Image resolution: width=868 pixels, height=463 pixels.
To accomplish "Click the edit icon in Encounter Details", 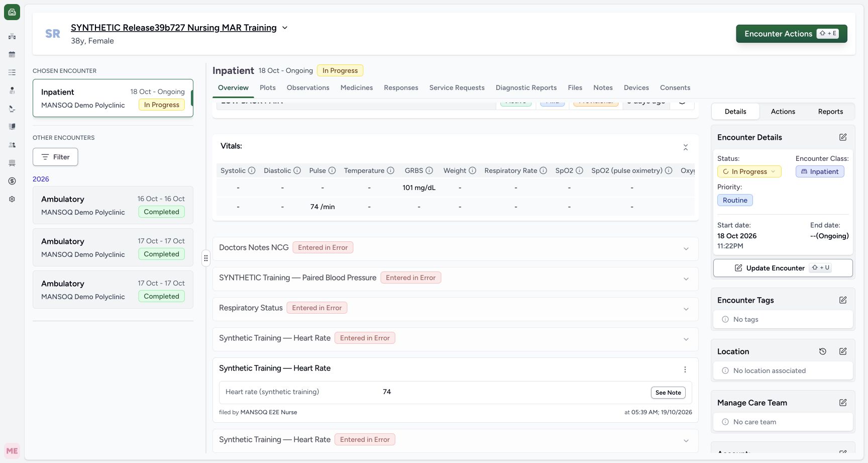I will [843, 137].
